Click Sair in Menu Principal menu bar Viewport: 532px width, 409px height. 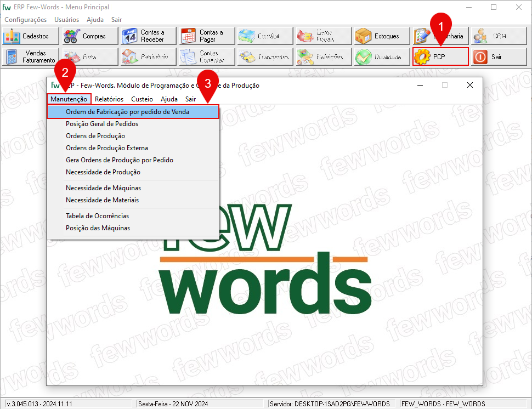(116, 20)
